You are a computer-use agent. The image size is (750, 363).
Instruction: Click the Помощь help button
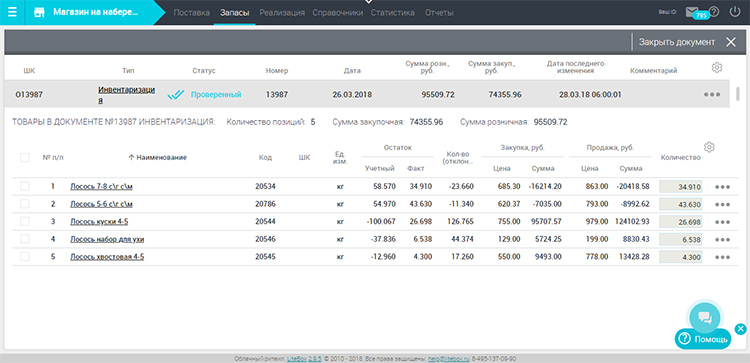[703, 339]
